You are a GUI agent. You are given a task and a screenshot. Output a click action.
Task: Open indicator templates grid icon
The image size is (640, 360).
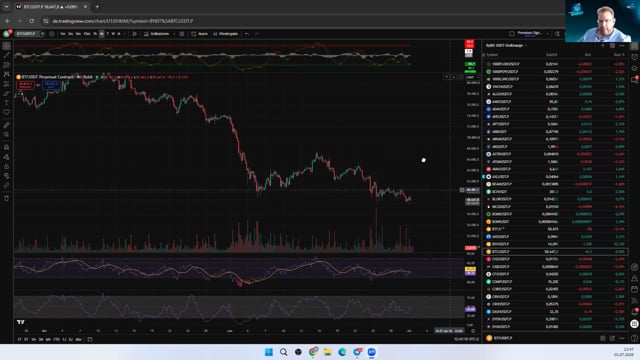(x=182, y=34)
